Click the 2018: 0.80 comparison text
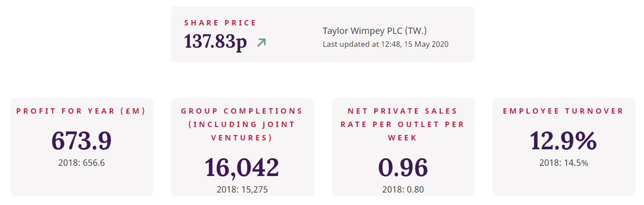Viewport: 644px width, 205px height. click(403, 189)
